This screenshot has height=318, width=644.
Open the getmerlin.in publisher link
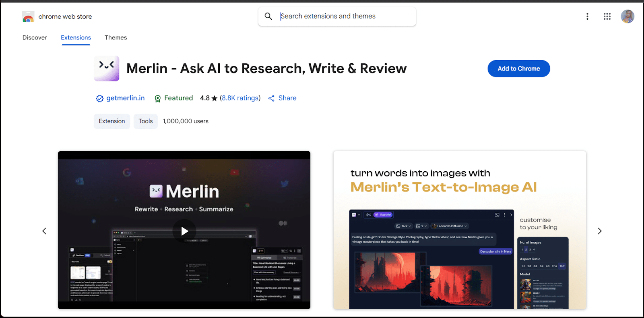(x=126, y=98)
